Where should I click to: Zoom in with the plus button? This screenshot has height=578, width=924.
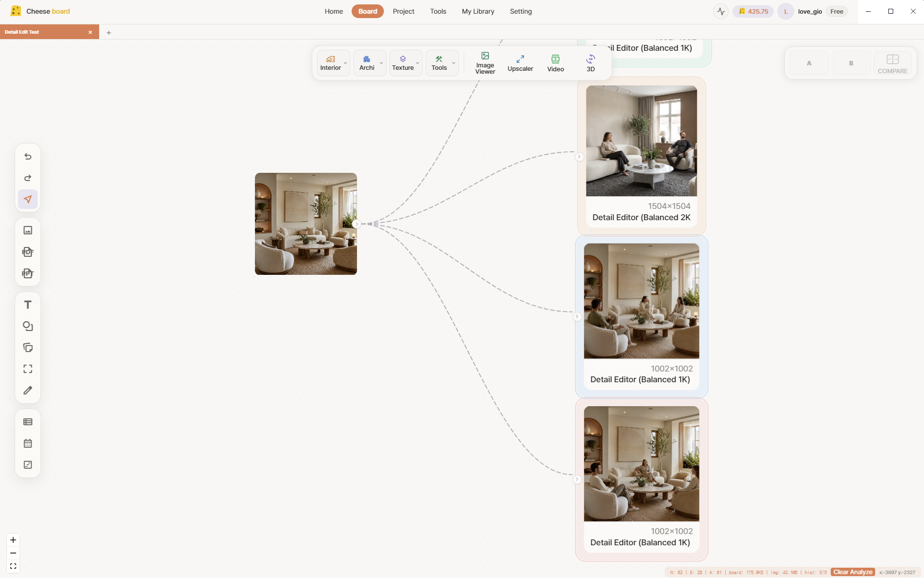coord(13,540)
